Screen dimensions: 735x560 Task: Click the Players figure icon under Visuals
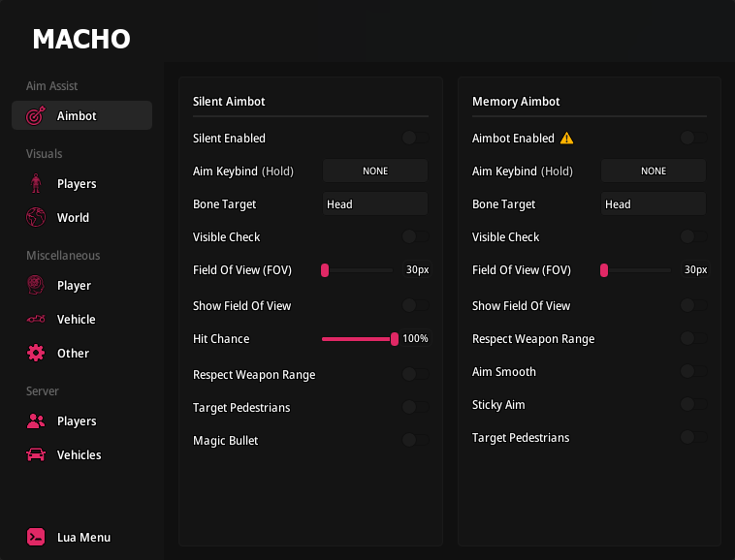[36, 184]
